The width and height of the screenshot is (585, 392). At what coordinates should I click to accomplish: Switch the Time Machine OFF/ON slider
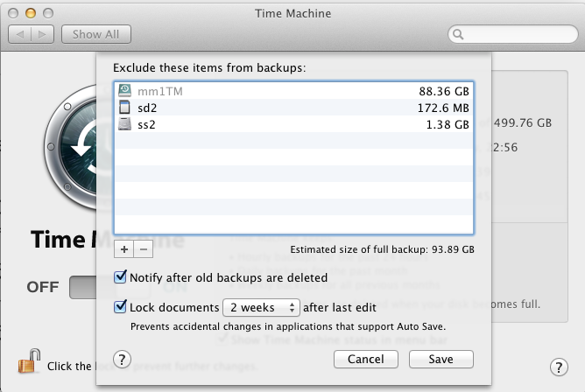pyautogui.click(x=82, y=287)
